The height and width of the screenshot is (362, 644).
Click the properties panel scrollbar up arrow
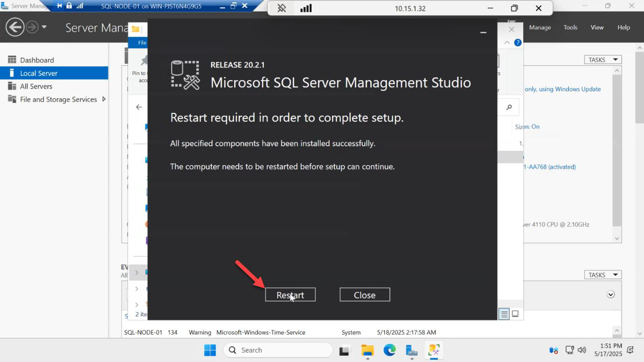point(617,70)
